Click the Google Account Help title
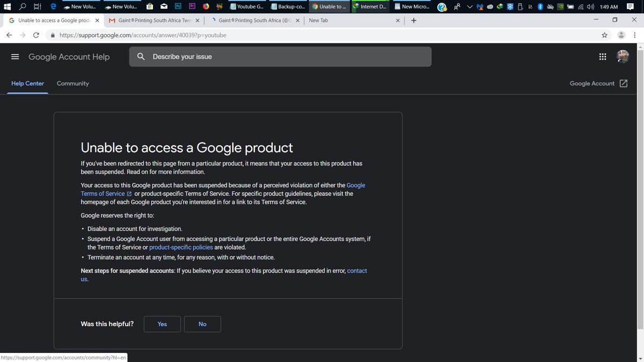 click(69, 57)
